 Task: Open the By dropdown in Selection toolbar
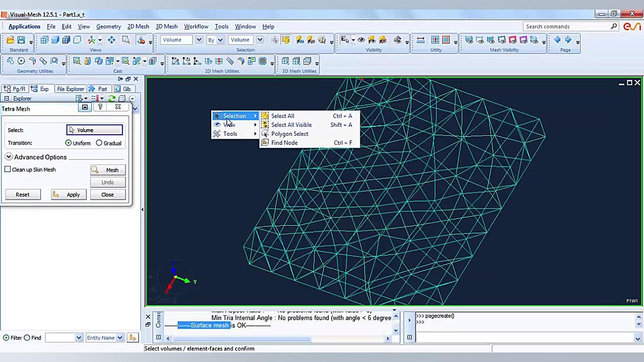tap(220, 40)
